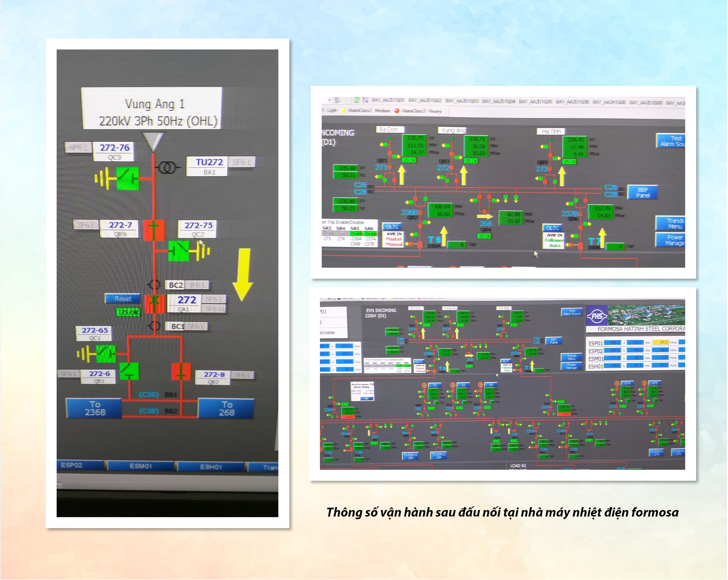Viewport: 728px width, 580px height.
Task: Toggle the SA6 trip Enable switch
Action: click(370, 234)
